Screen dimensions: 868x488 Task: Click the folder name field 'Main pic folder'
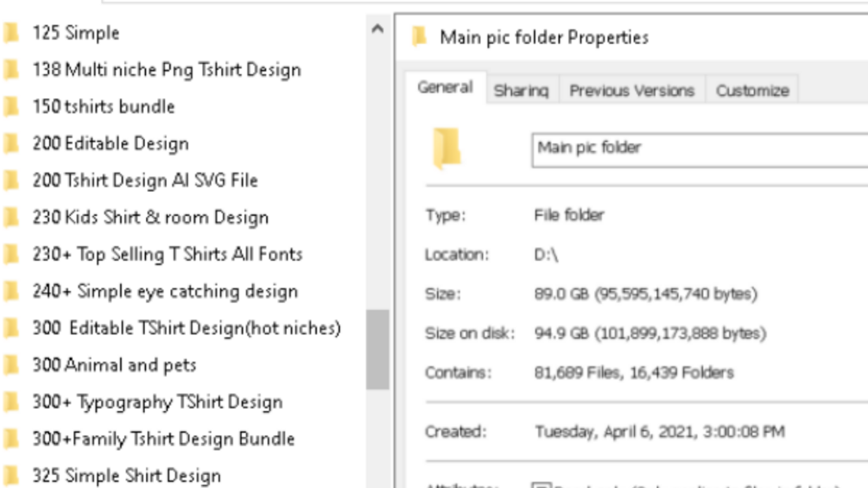(x=700, y=148)
